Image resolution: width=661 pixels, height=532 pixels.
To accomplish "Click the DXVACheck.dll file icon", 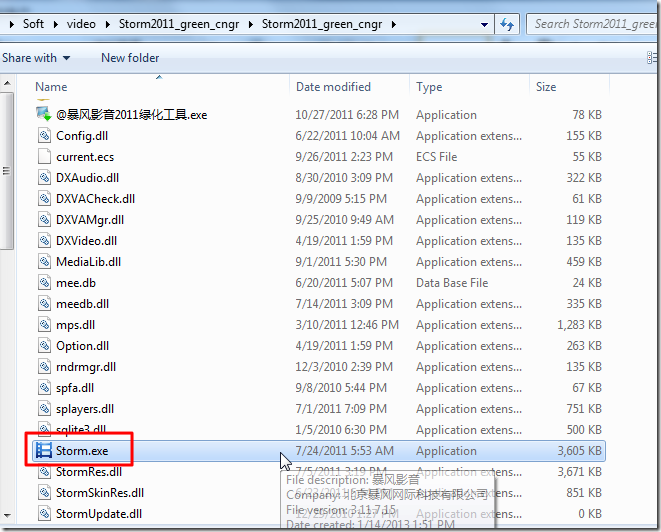I will [44, 199].
